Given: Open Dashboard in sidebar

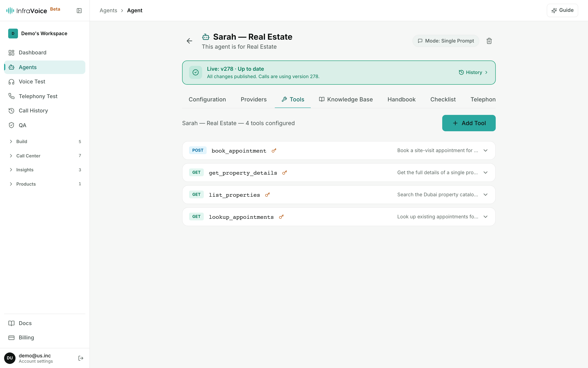Looking at the screenshot, I should click(x=45, y=53).
